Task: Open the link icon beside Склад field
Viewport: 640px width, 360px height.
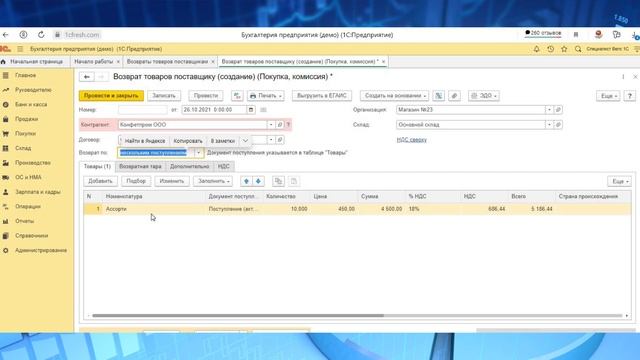Action: [558, 124]
